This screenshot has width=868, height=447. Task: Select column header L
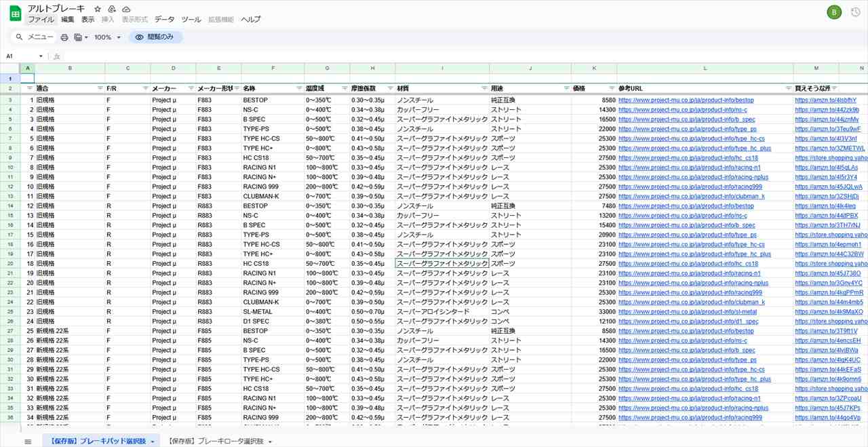[705, 68]
